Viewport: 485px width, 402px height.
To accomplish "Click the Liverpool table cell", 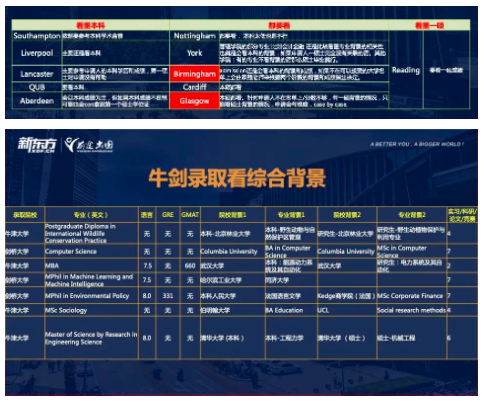I will click(x=37, y=53).
